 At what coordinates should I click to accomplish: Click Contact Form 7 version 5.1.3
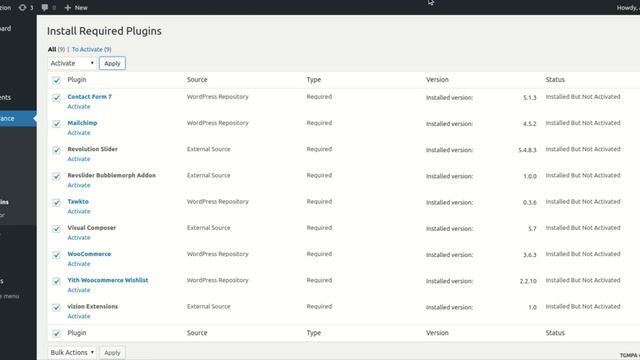(x=530, y=98)
